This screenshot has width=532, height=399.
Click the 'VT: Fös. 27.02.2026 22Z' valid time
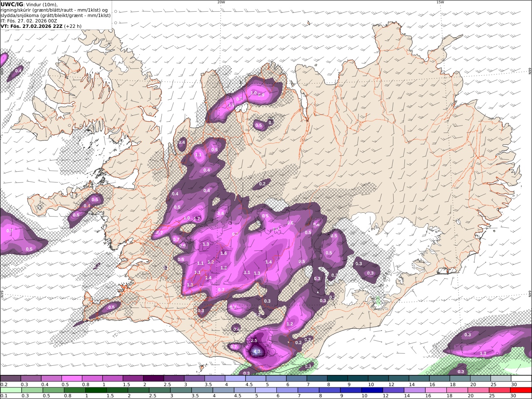point(31,26)
